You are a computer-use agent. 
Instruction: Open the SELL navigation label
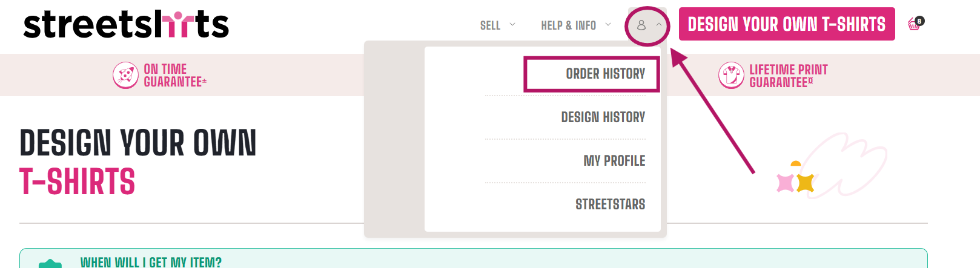[490, 25]
